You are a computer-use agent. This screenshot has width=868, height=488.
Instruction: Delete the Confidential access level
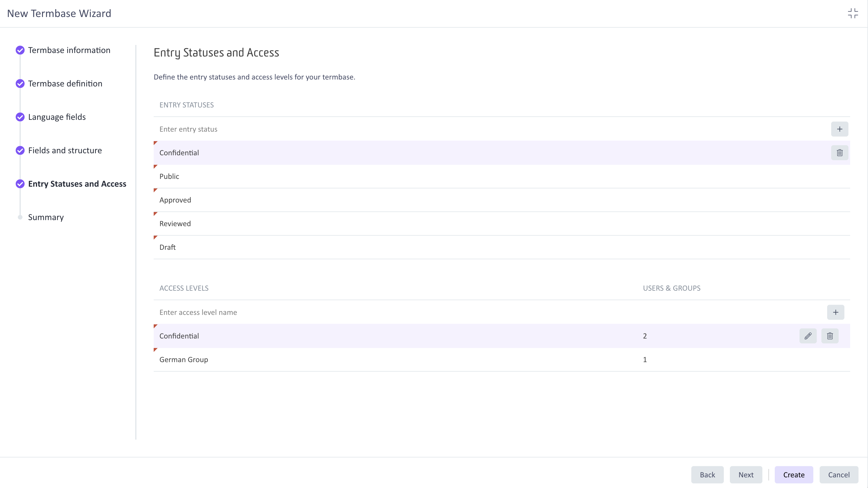(x=830, y=336)
